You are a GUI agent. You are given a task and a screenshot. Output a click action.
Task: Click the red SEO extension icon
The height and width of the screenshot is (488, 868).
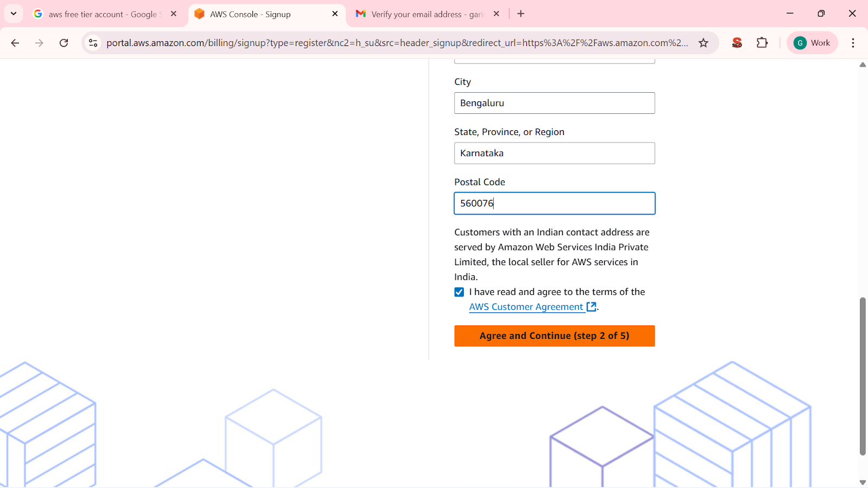coord(736,43)
